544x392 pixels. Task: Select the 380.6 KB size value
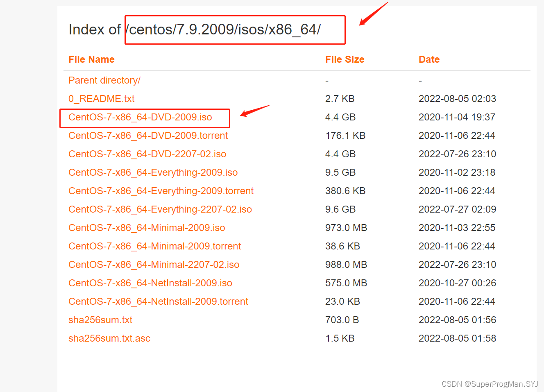coord(345,191)
